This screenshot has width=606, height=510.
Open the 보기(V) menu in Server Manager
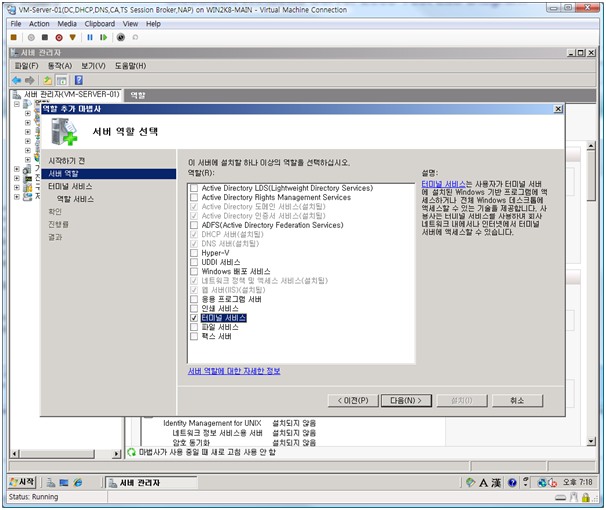(93, 66)
